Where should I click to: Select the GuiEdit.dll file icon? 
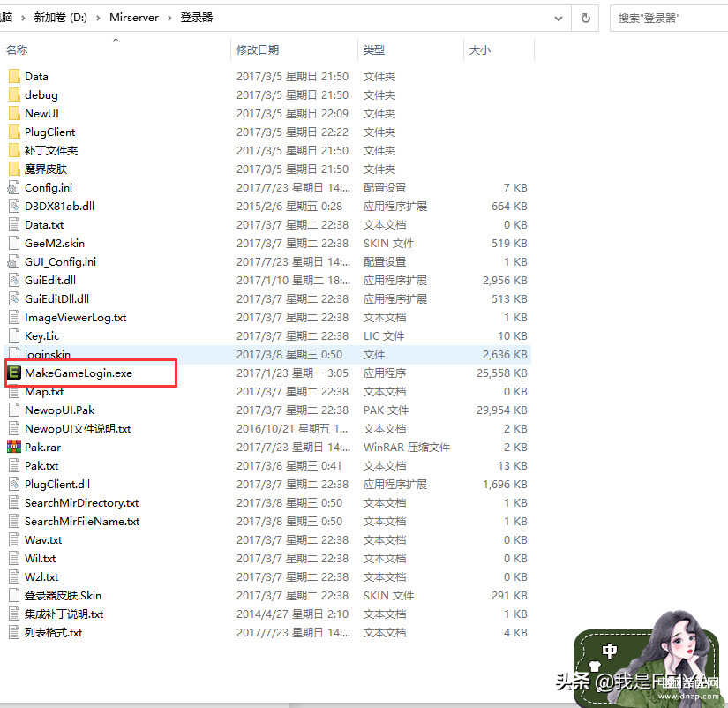14,281
